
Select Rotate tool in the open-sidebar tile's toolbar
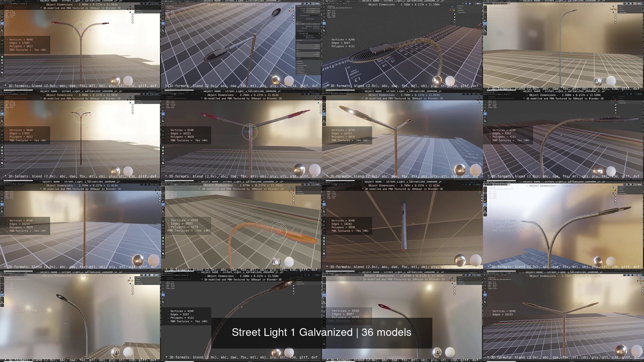[163, 17]
